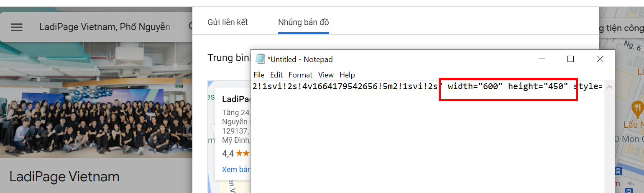This screenshot has height=193, width=644.
Task: Select the Nhúng bản đồ tab
Action: click(x=304, y=22)
